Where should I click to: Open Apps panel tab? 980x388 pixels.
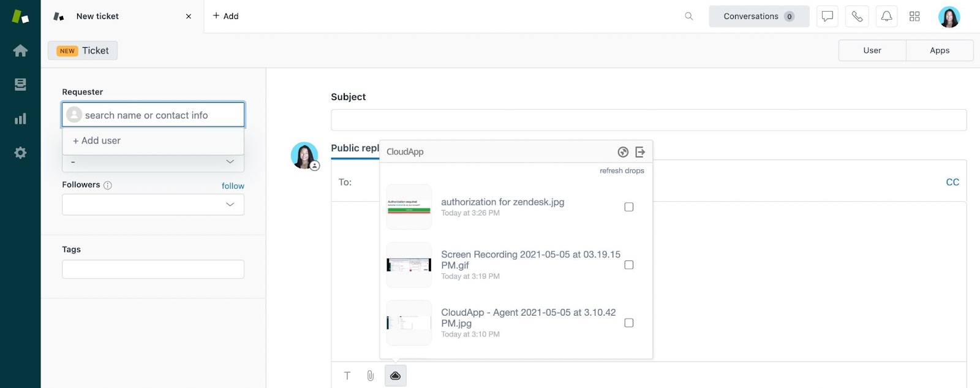click(x=940, y=50)
